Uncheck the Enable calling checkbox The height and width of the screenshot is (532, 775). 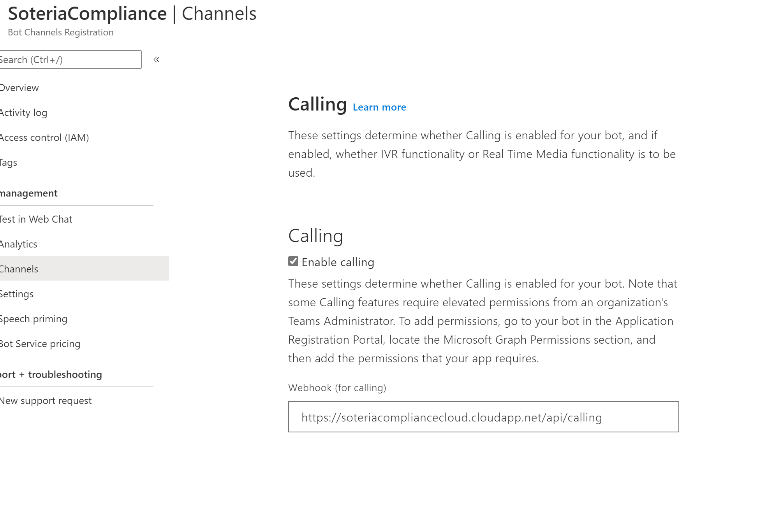pos(292,262)
